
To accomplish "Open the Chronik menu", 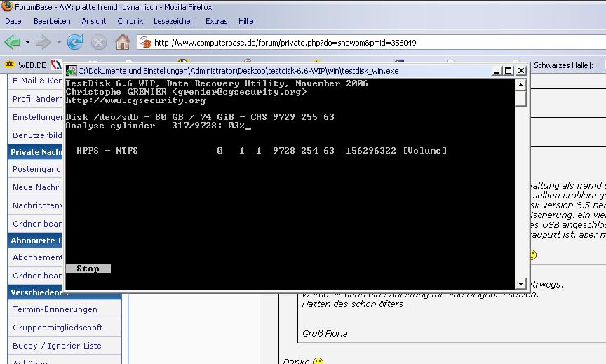I will pos(130,21).
